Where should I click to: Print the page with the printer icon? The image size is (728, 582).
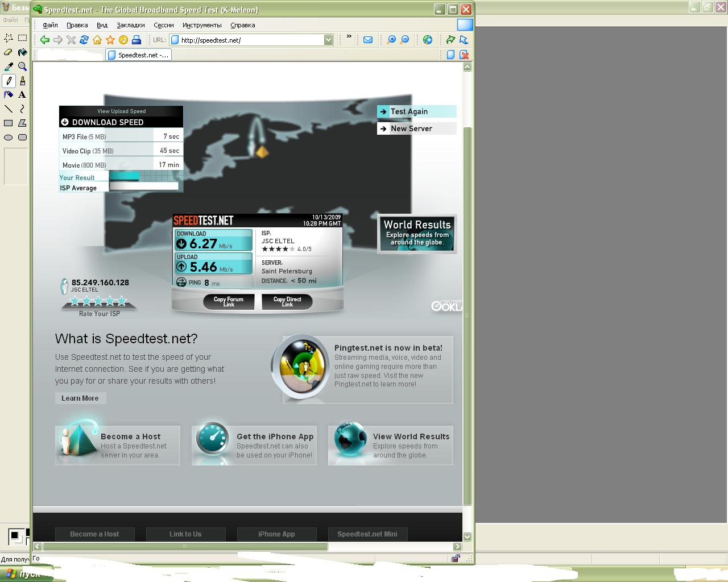pos(136,40)
